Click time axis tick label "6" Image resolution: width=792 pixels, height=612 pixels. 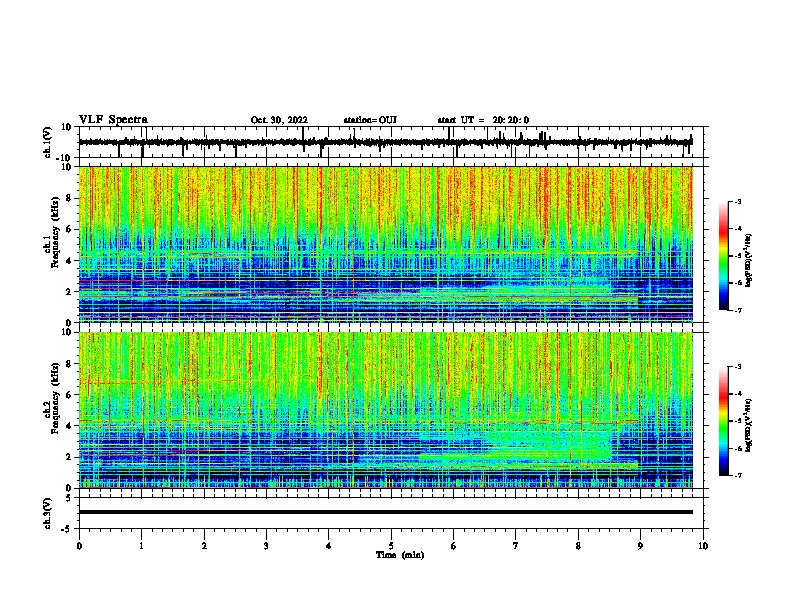pos(454,546)
